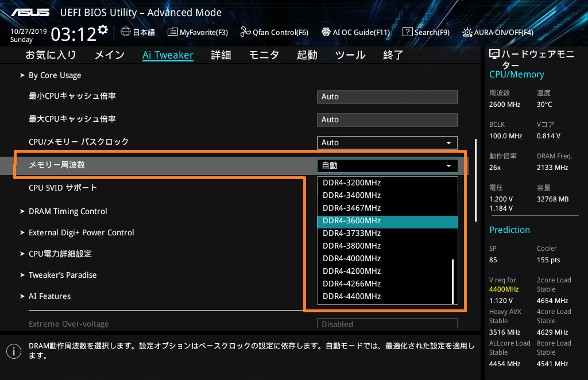Select DDR4-3400MHz option
This screenshot has height=380, width=588.
click(x=388, y=196)
